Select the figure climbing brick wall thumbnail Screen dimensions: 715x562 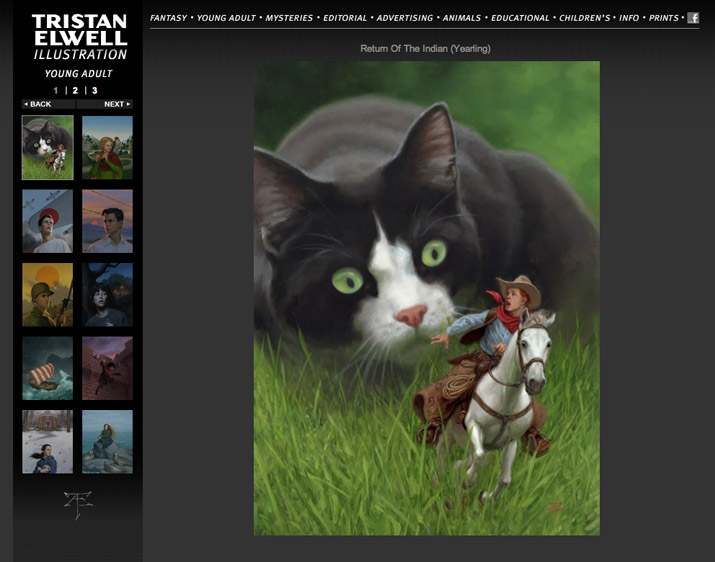[107, 368]
